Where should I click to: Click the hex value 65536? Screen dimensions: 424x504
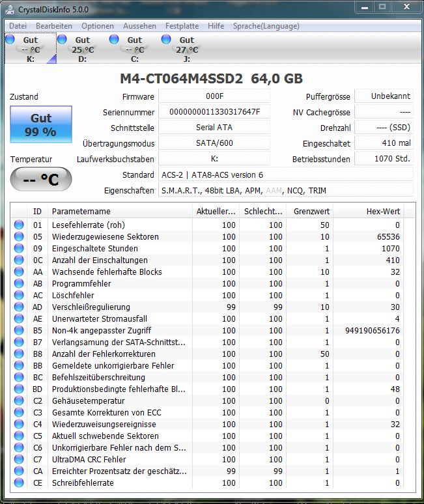(388, 236)
